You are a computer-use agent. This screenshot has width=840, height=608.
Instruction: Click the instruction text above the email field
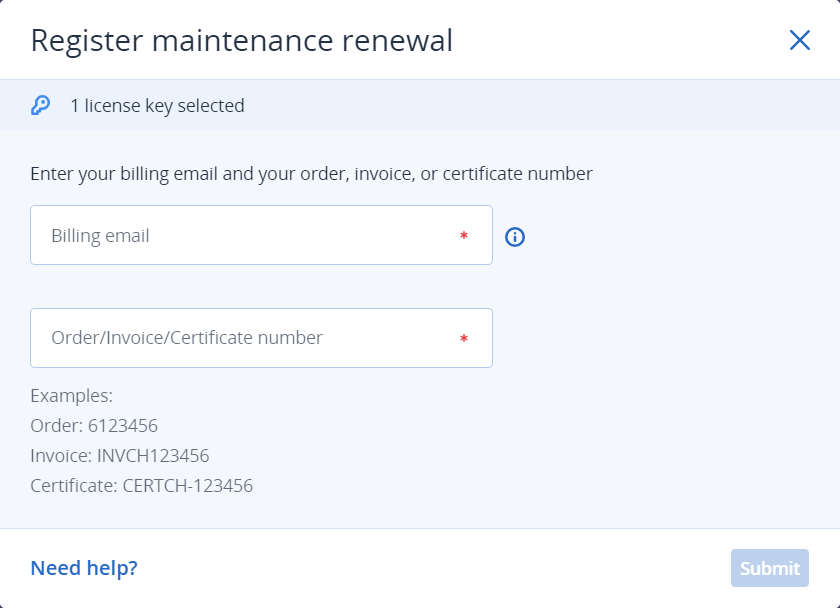point(310,173)
